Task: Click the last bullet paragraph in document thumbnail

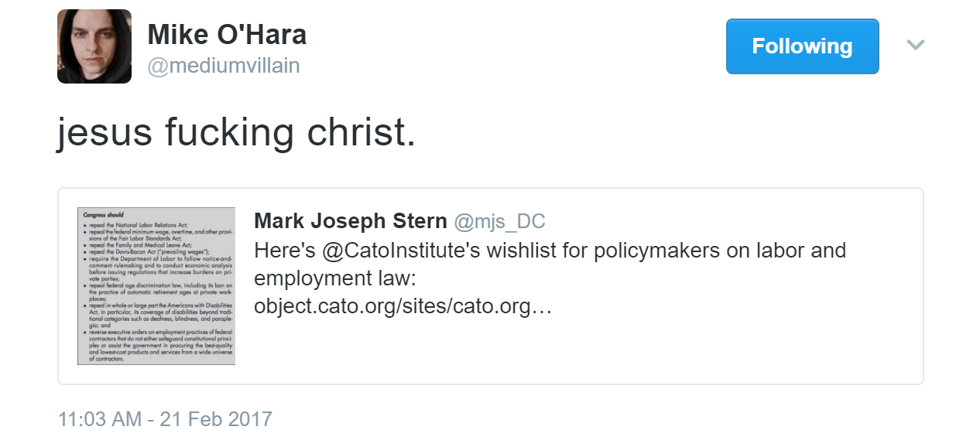Action: point(156,345)
